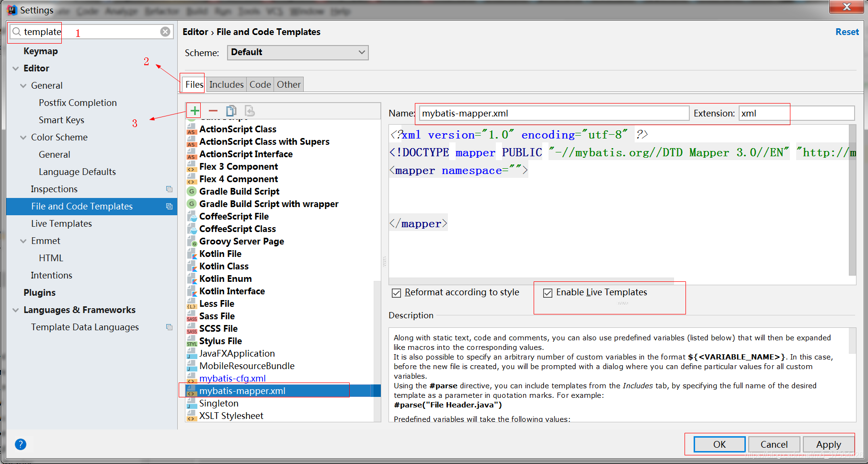This screenshot has width=868, height=464.
Task: Click the XSLT Stylesheet icon
Action: pyautogui.click(x=192, y=416)
